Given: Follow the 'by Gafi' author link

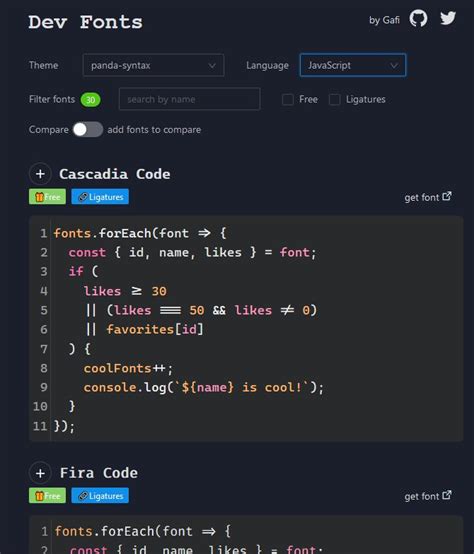Looking at the screenshot, I should click(384, 20).
